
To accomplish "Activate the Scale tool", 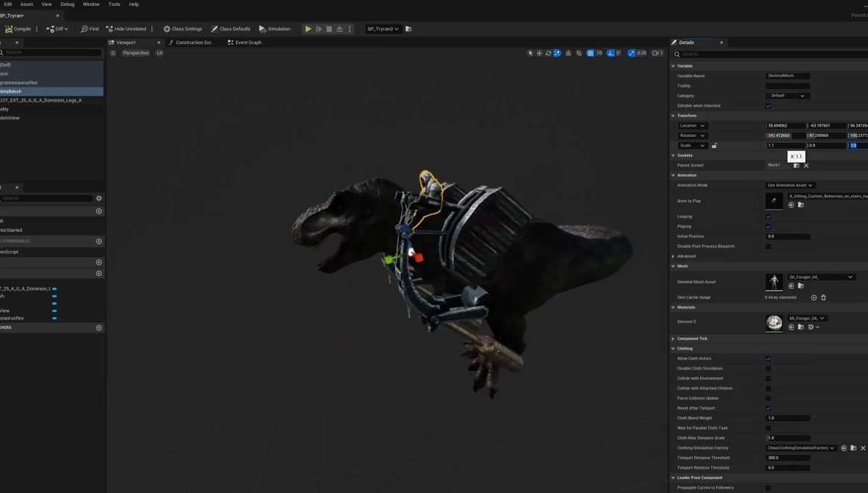I will 557,53.
